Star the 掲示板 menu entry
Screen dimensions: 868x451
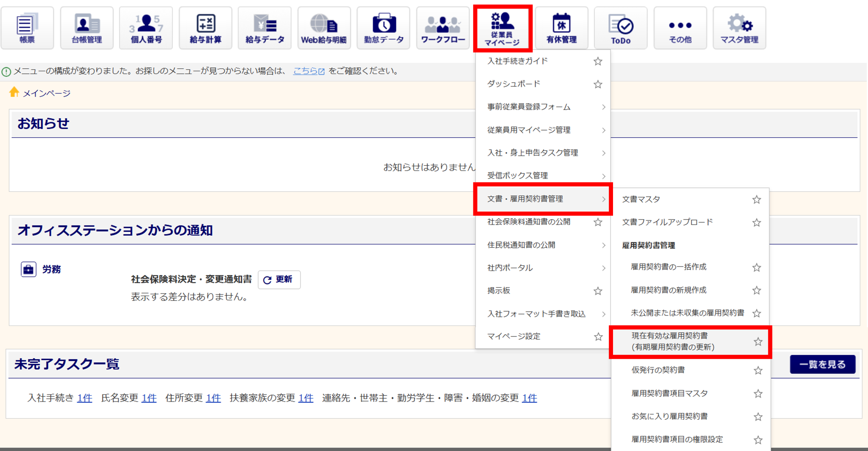point(598,291)
